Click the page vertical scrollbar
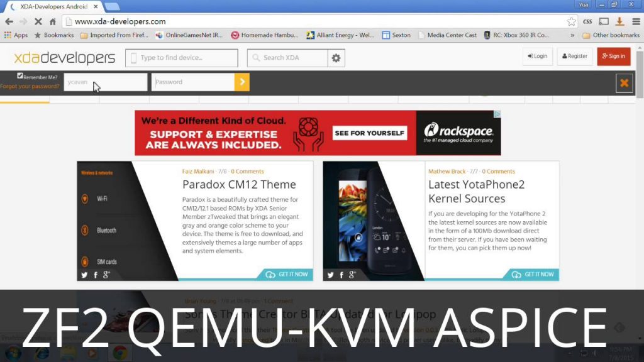The image size is (644, 362). tap(640, 189)
